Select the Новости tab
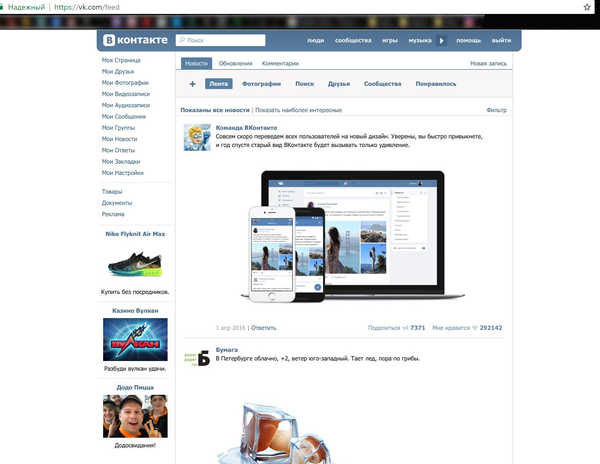600x464 pixels. pyautogui.click(x=196, y=63)
